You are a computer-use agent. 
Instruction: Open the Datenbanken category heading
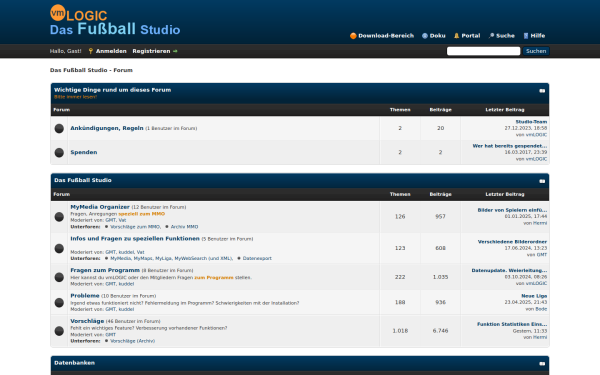75,363
